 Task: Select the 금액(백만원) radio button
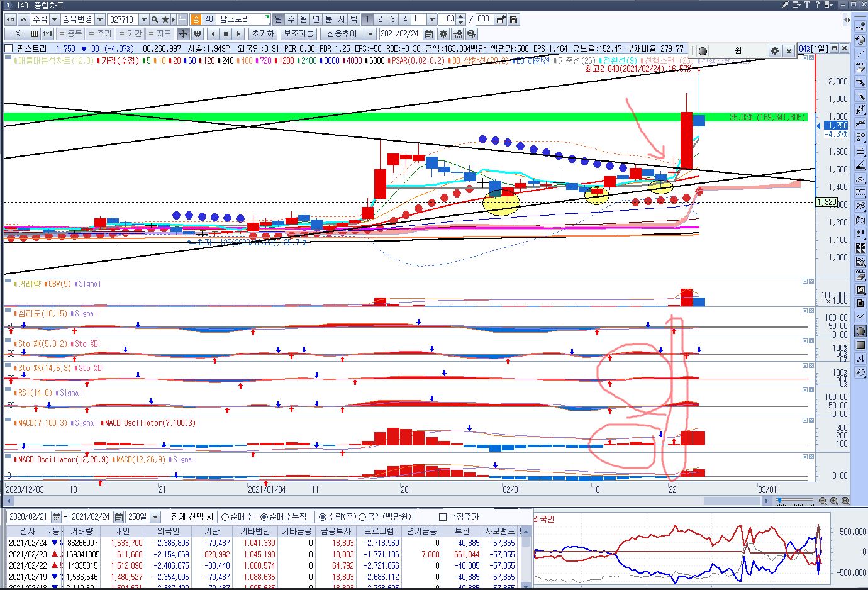point(362,517)
